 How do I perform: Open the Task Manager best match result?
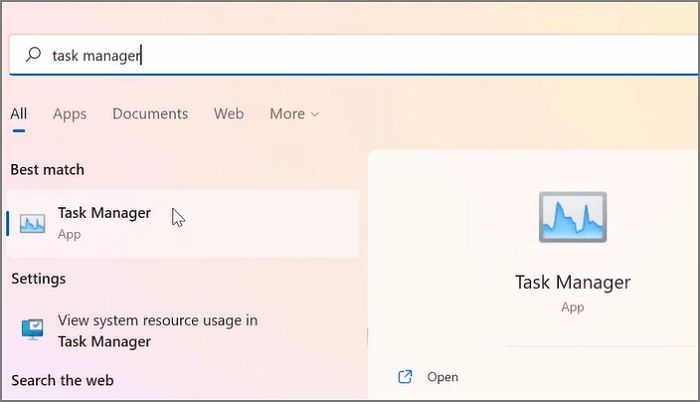coord(183,223)
